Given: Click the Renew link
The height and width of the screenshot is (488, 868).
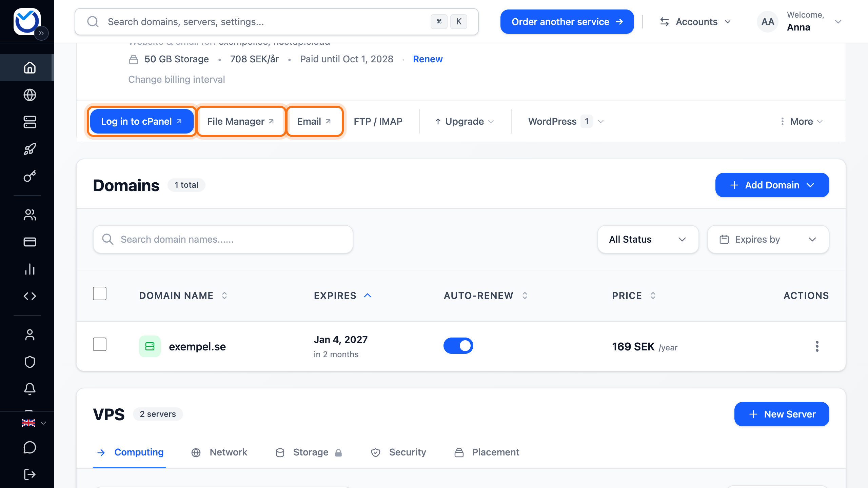Looking at the screenshot, I should 428,59.
